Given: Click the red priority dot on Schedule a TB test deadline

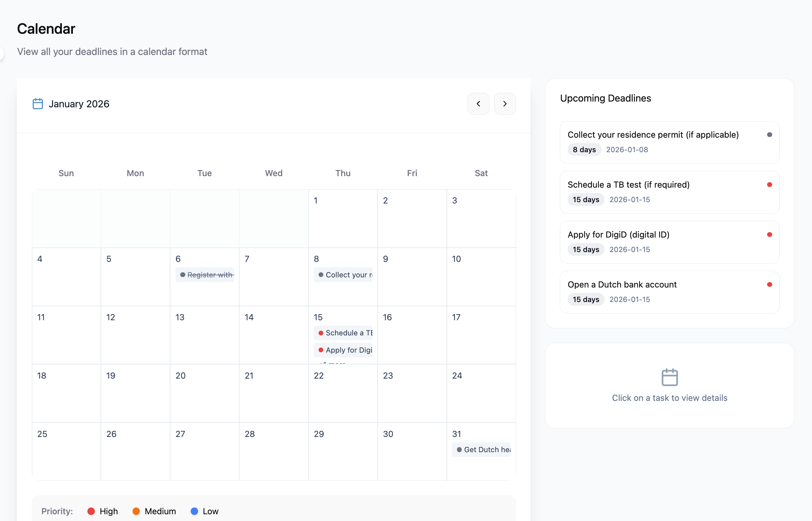Looking at the screenshot, I should 770,185.
